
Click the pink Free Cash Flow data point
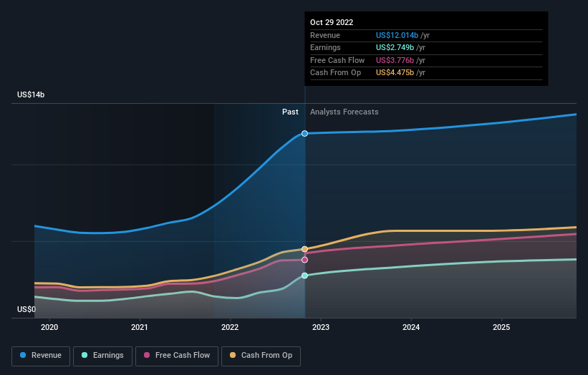click(x=305, y=260)
